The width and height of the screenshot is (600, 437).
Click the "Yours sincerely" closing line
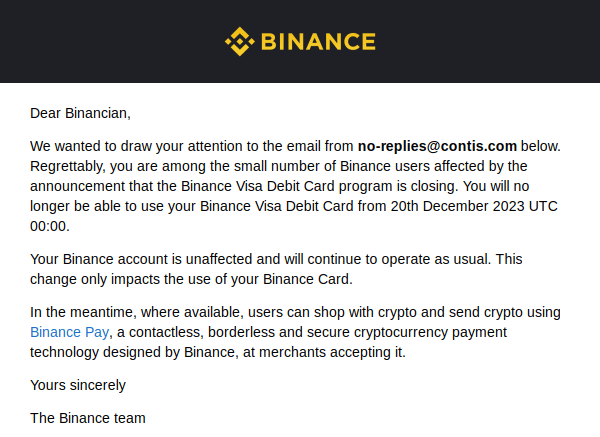(x=78, y=385)
